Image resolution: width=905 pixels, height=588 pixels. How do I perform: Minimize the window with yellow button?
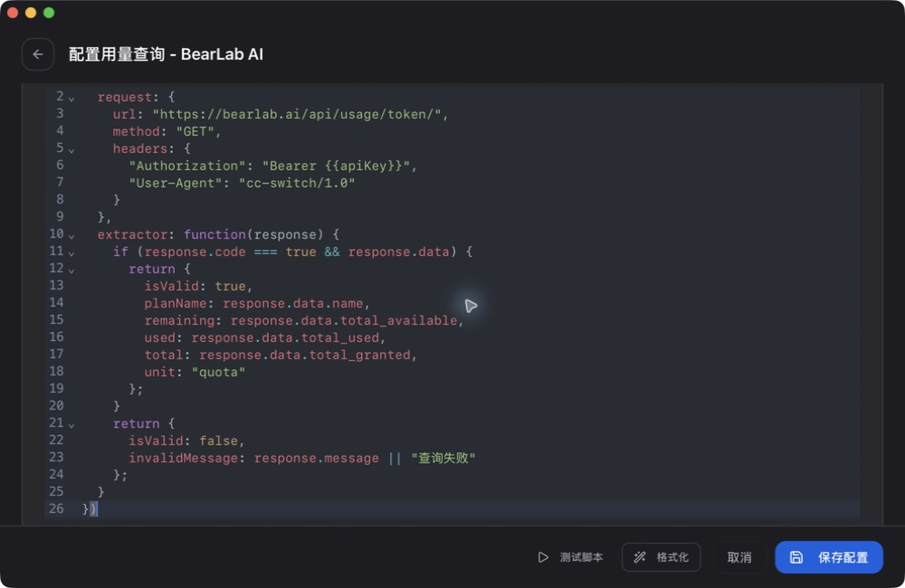(31, 13)
